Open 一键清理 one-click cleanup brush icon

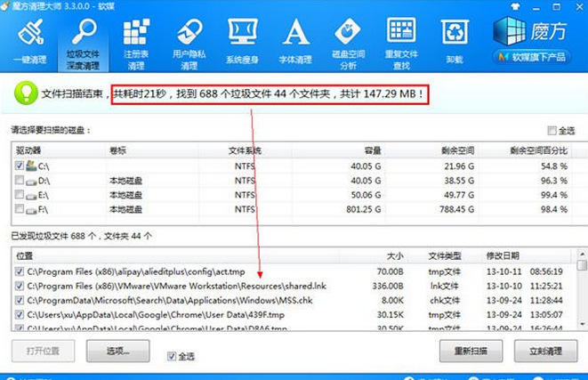coord(30,33)
